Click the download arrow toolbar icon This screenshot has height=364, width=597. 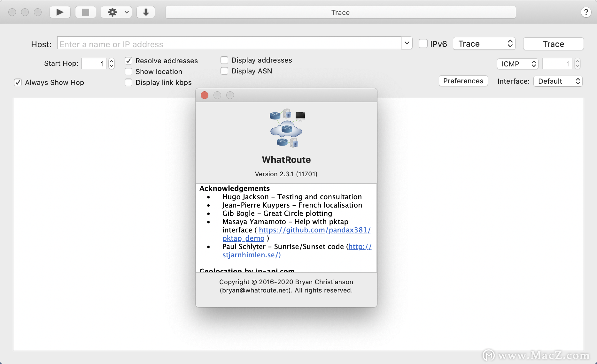tap(146, 12)
